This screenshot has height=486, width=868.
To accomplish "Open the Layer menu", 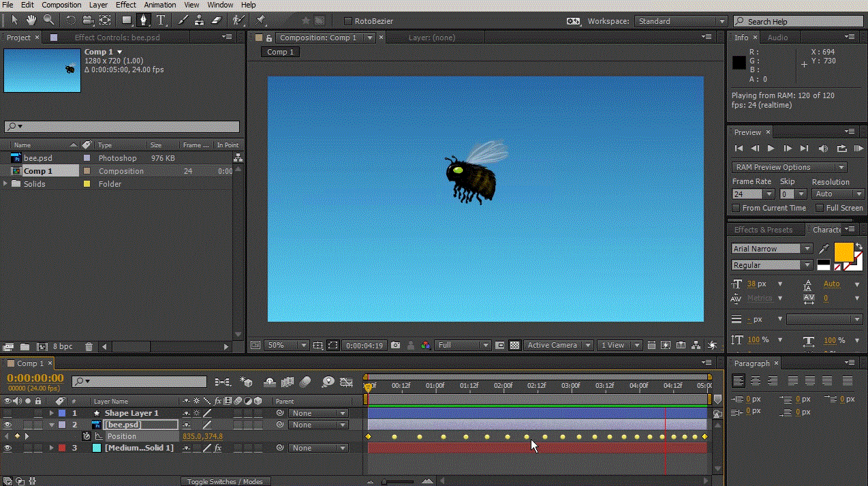I will [98, 5].
